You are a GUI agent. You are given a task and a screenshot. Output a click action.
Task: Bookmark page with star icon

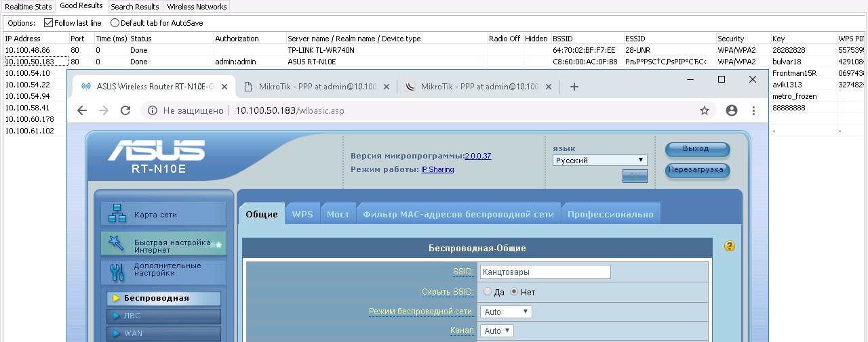[x=705, y=110]
